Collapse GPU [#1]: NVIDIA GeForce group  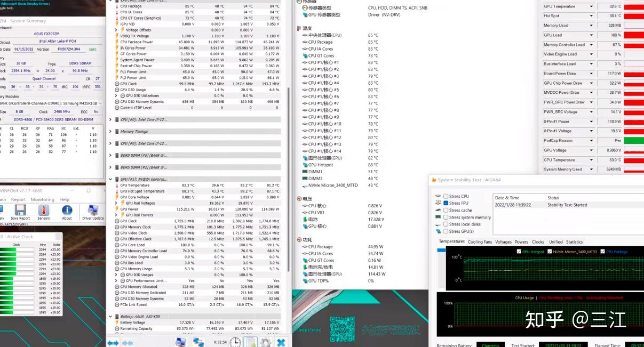(110, 179)
